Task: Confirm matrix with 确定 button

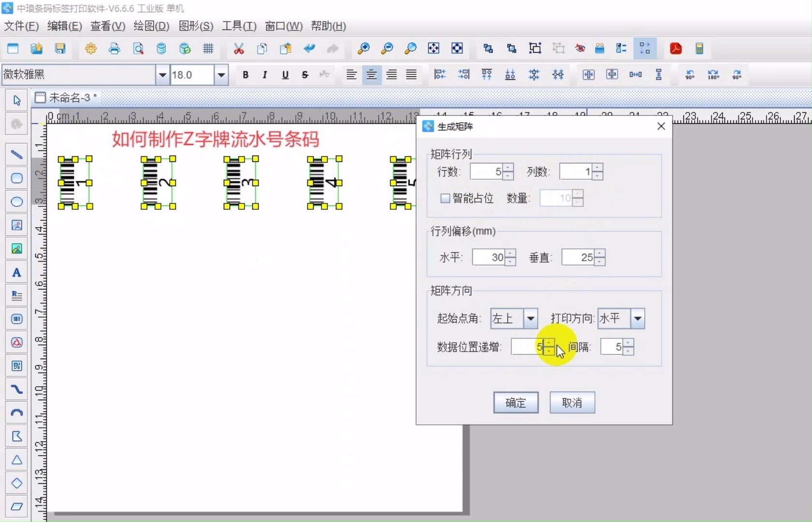Action: [516, 403]
